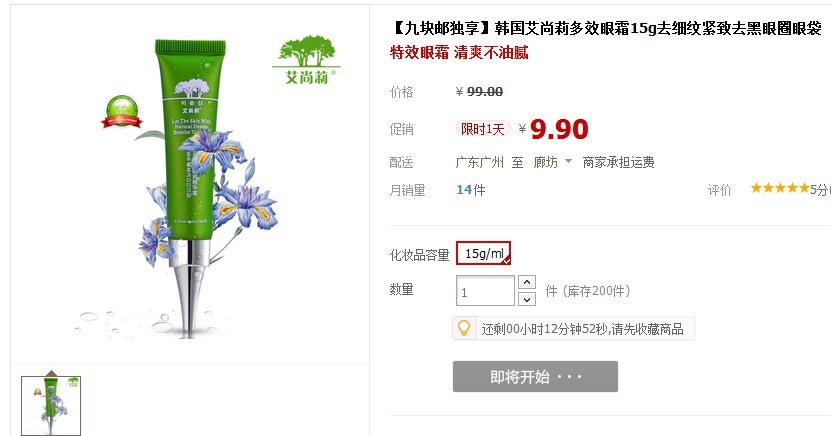This screenshot has height=436, width=831.
Task: Click the 14件 monthly sales count
Action: pyautogui.click(x=471, y=190)
